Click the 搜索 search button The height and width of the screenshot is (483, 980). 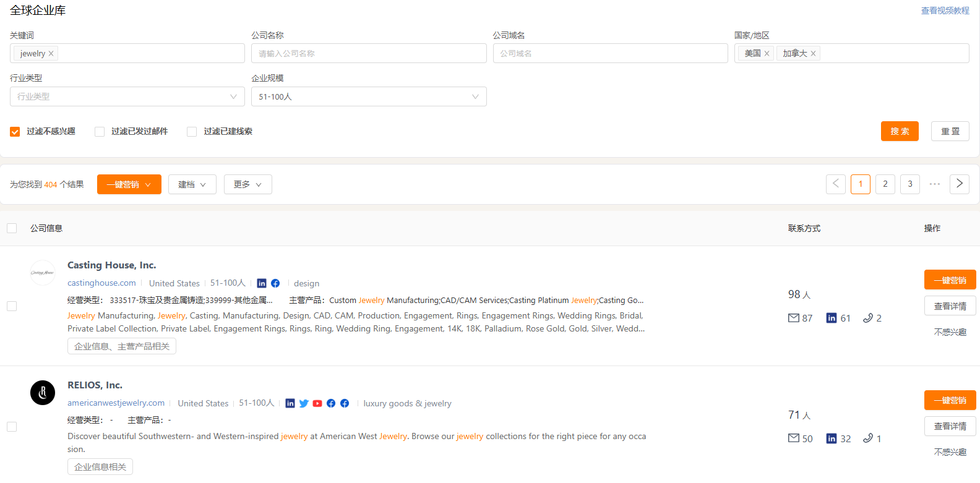coord(900,131)
